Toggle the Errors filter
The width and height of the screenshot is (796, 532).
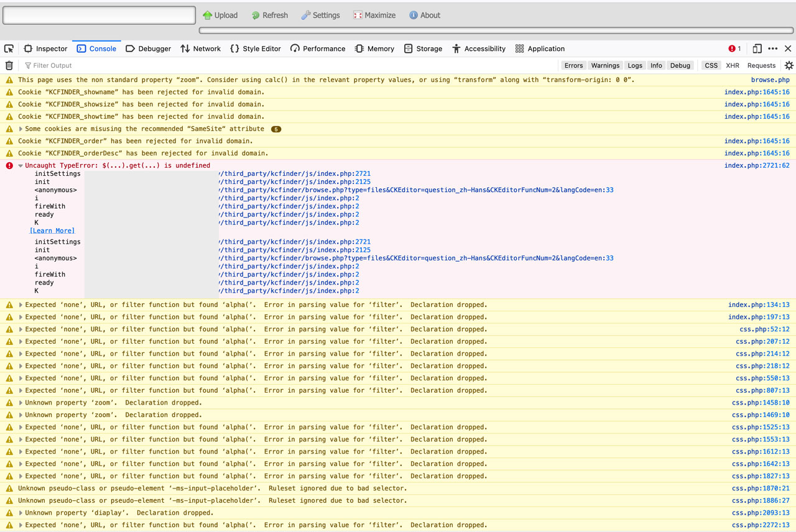573,65
